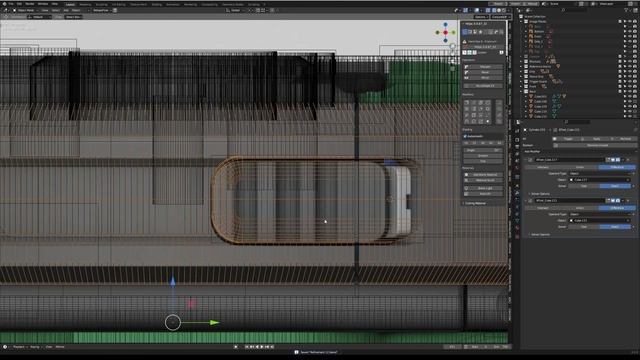The width and height of the screenshot is (640, 360).
Task: Open the Keying menu in timeline
Action: point(35,347)
